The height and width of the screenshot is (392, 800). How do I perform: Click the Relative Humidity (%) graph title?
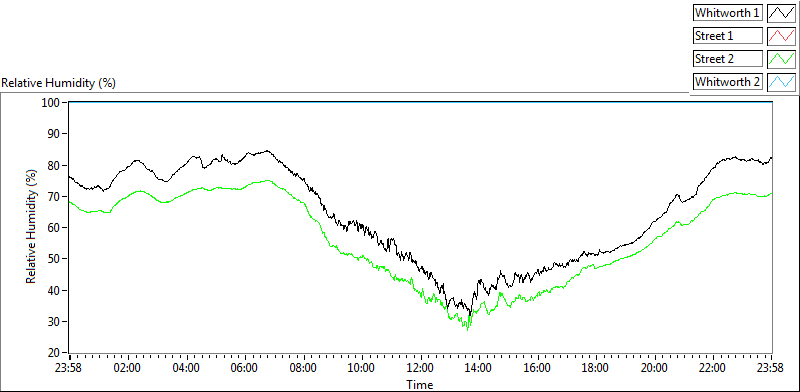(59, 83)
